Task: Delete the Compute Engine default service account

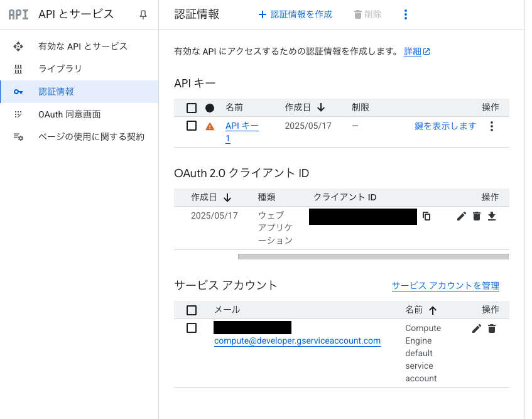Action: coord(492,329)
